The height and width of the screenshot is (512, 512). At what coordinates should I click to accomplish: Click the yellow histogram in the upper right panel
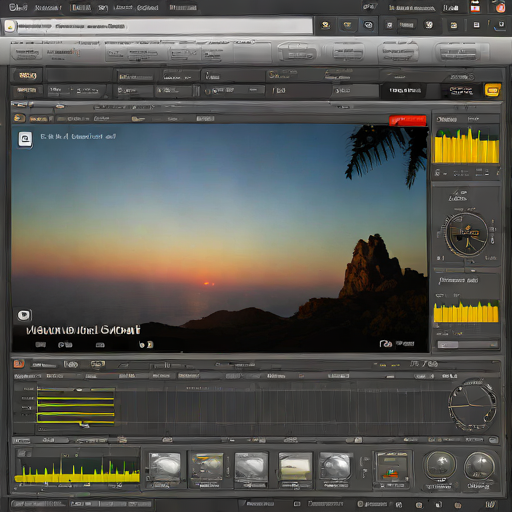point(466,145)
